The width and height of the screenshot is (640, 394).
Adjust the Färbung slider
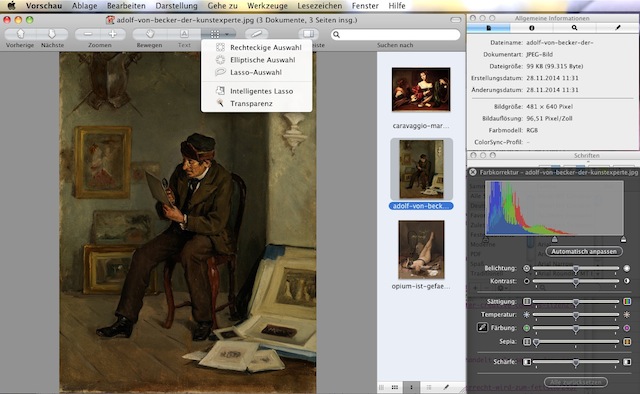[576, 328]
